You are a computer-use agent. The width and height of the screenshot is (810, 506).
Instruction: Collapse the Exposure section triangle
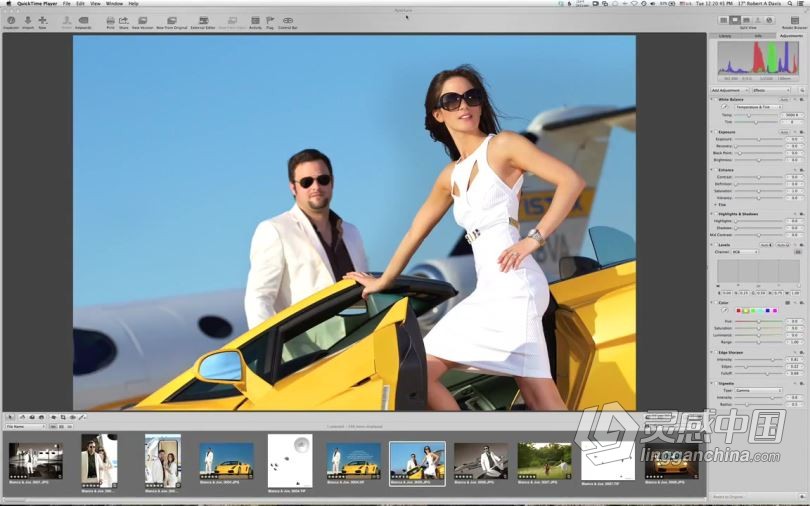click(713, 132)
